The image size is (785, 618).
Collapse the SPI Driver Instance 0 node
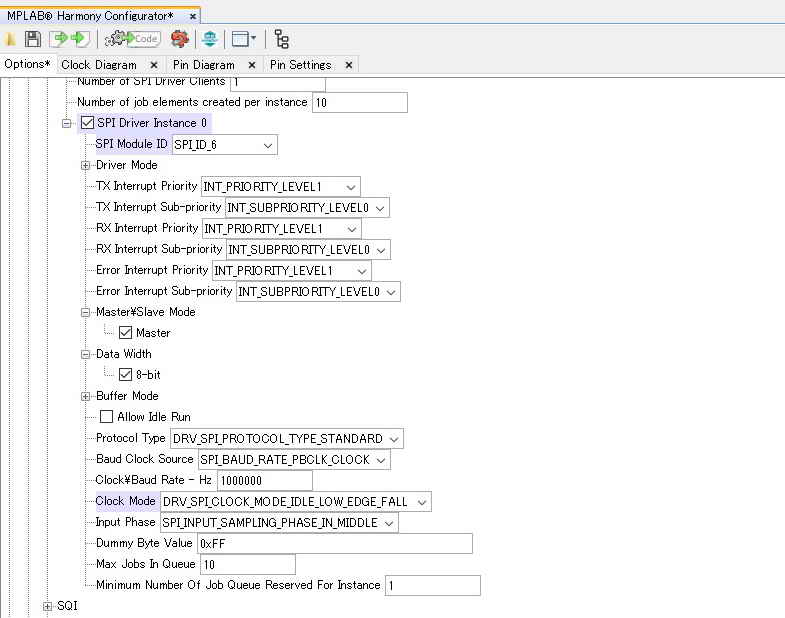[67, 123]
